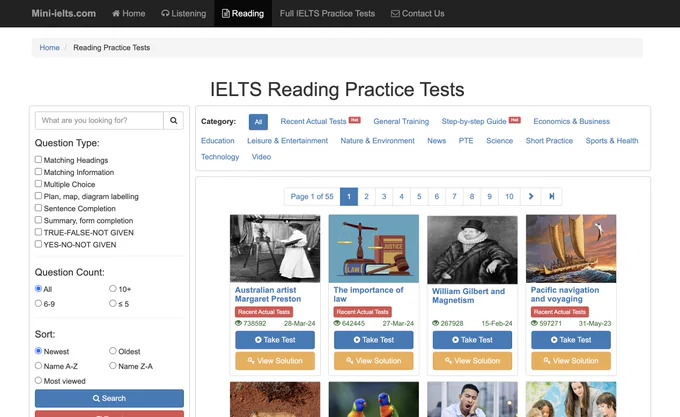
Task: Open the Reading menu item
Action: coord(243,13)
